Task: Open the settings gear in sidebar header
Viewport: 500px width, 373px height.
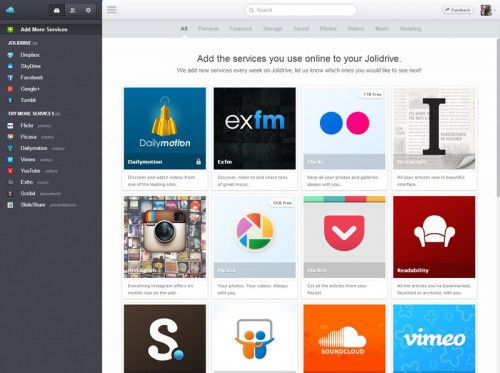Action: (88, 10)
